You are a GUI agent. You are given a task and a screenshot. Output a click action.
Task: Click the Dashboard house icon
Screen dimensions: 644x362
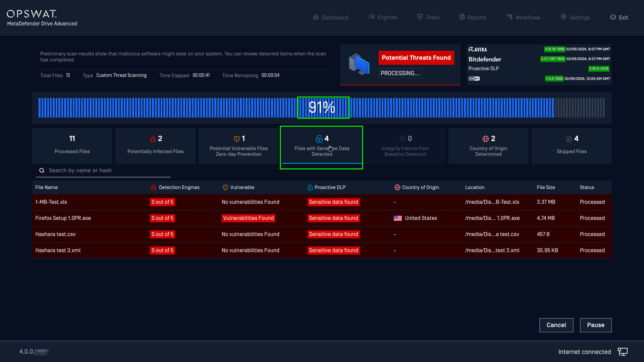(x=316, y=17)
